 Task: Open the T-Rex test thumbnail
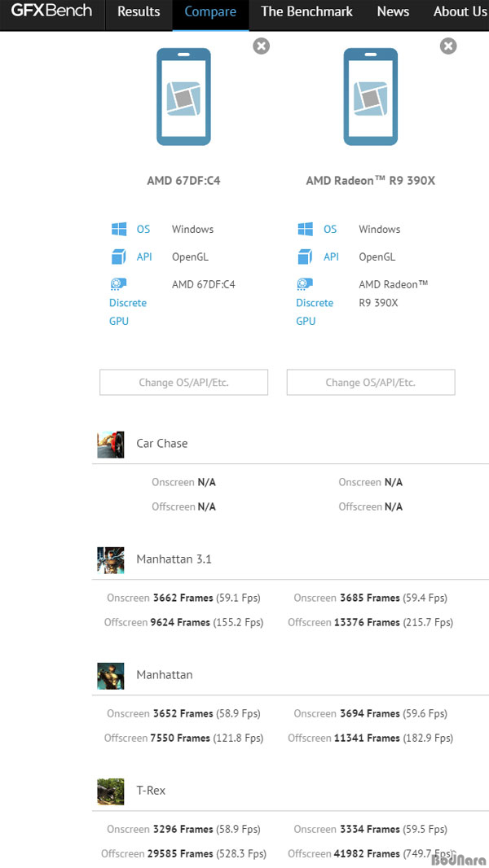[111, 791]
